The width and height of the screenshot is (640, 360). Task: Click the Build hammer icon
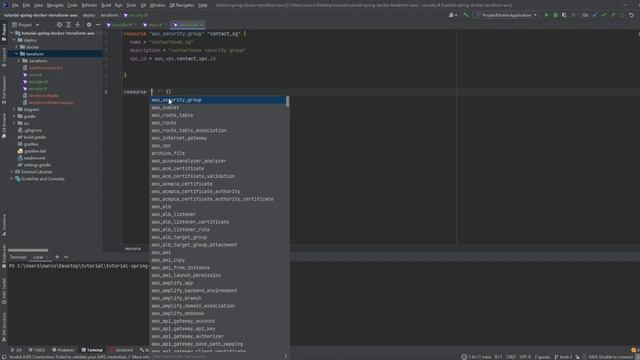(466, 15)
